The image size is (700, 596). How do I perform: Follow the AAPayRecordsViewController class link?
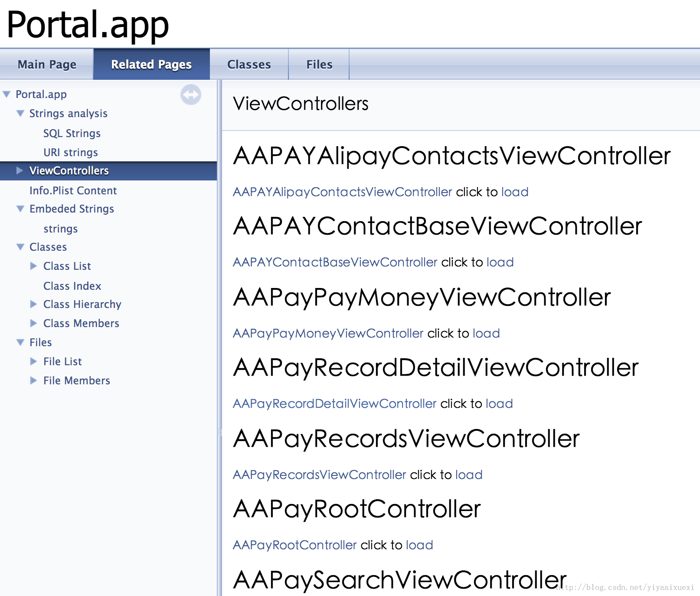[x=320, y=475]
